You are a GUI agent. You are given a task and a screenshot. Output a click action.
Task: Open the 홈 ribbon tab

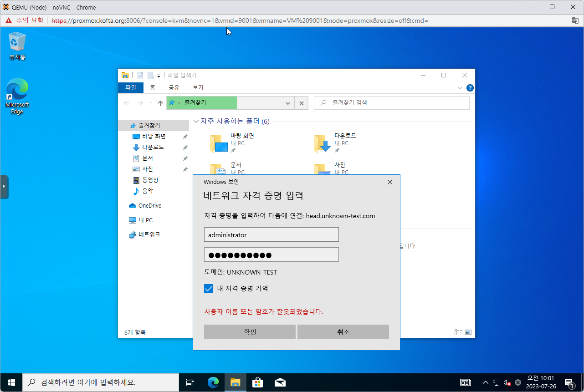pos(153,87)
